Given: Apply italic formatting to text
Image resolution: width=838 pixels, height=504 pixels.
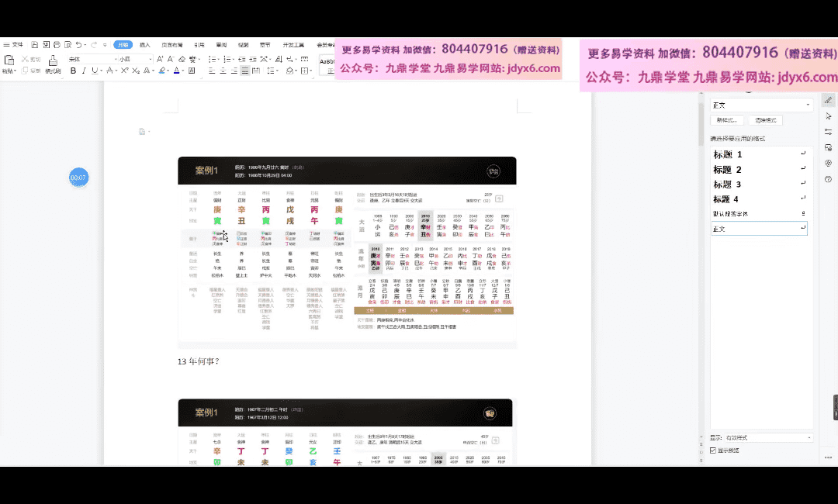Looking at the screenshot, I should coord(84,71).
